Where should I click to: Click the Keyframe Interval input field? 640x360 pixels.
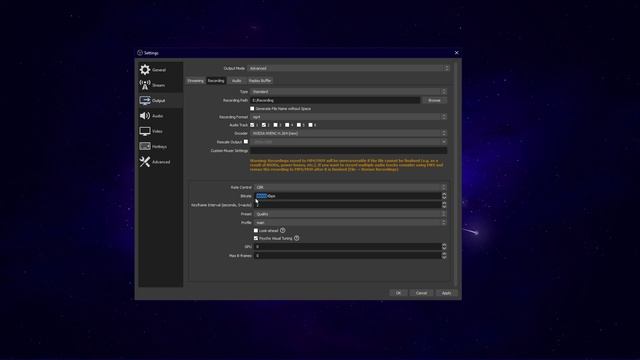[x=348, y=205]
